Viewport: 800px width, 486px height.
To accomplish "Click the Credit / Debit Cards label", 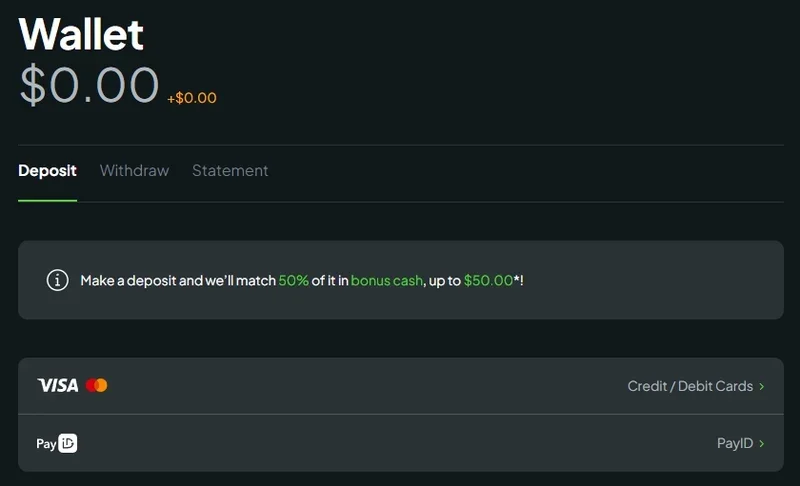I will click(690, 386).
